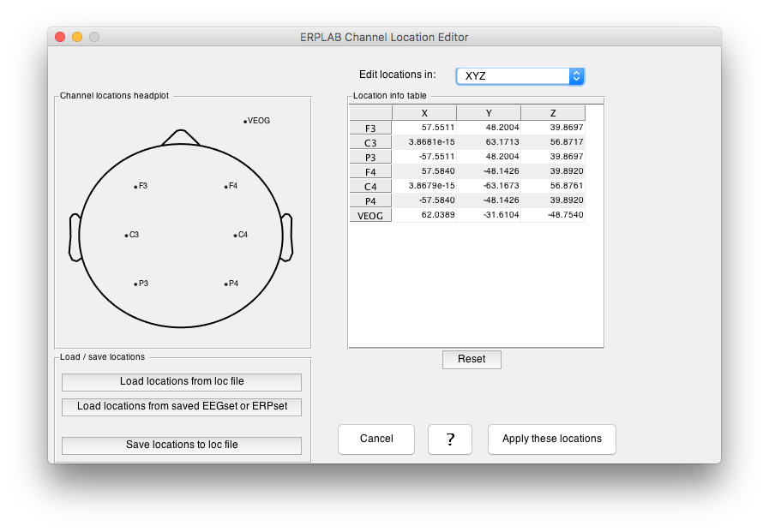Minimize the window with yellow button
This screenshot has width=769, height=532.
click(x=77, y=37)
